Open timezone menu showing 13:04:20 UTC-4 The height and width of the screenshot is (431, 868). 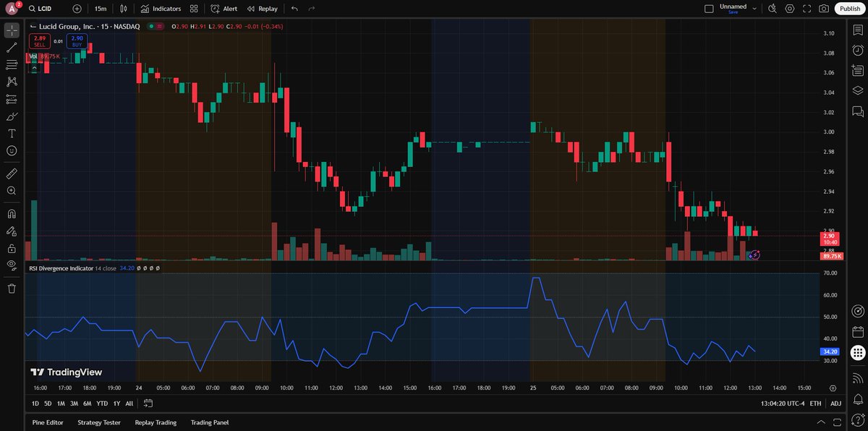[782, 404]
